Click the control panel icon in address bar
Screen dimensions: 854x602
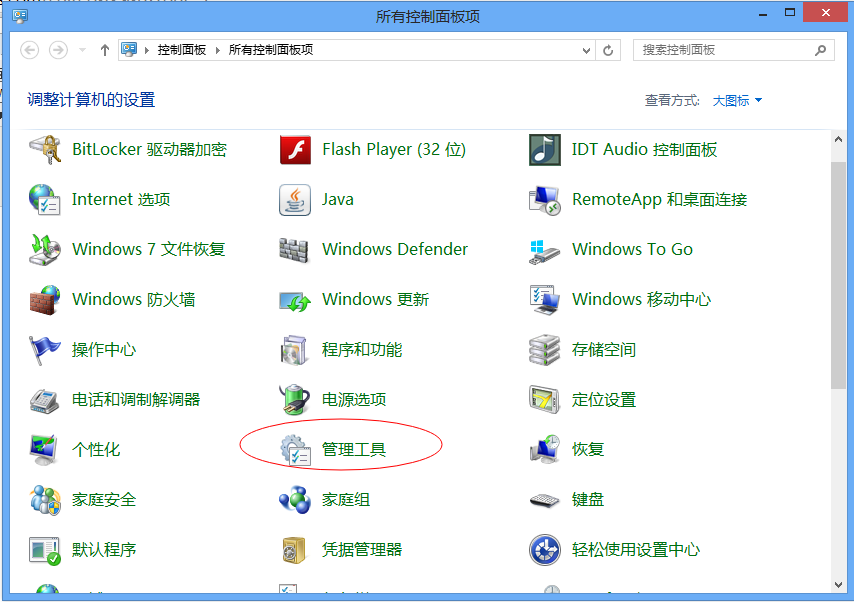click(x=129, y=50)
